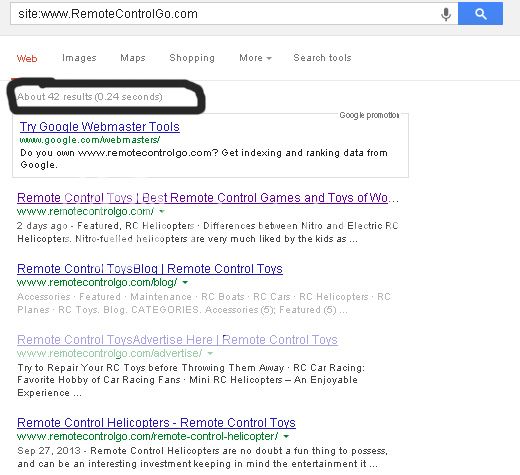Screen dimensions: 520x475
Task: Click the snippet starting 'Do you own www.remotecontrolgo.com?'
Action: [x=204, y=159]
